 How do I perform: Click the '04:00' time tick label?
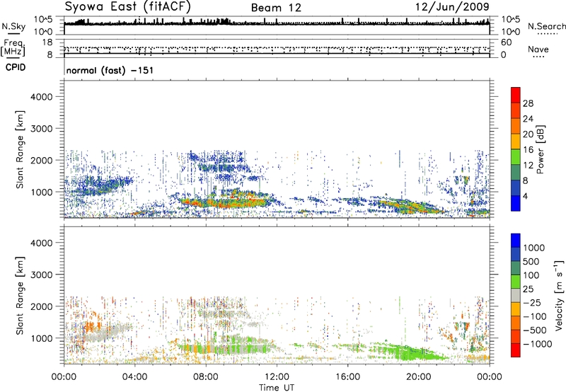[x=134, y=377]
